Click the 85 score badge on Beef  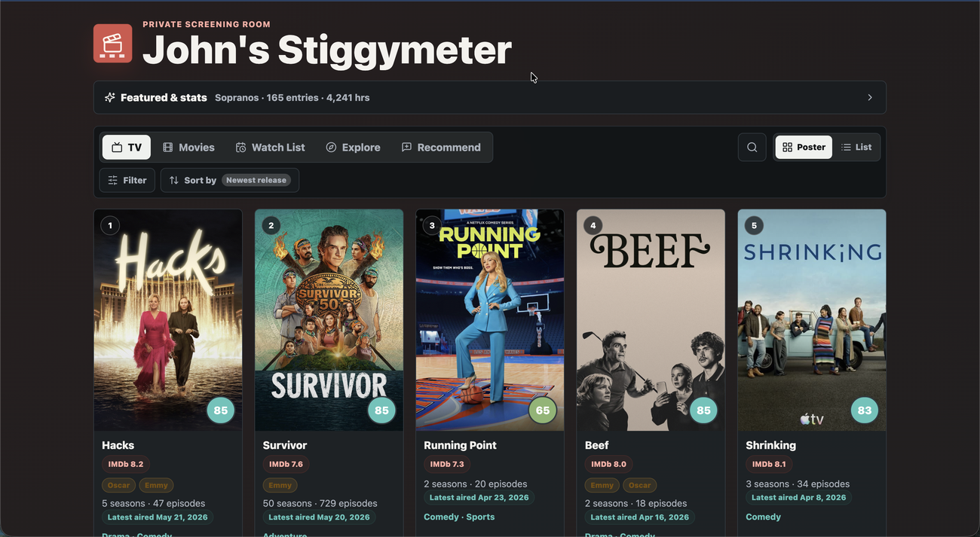coord(703,410)
